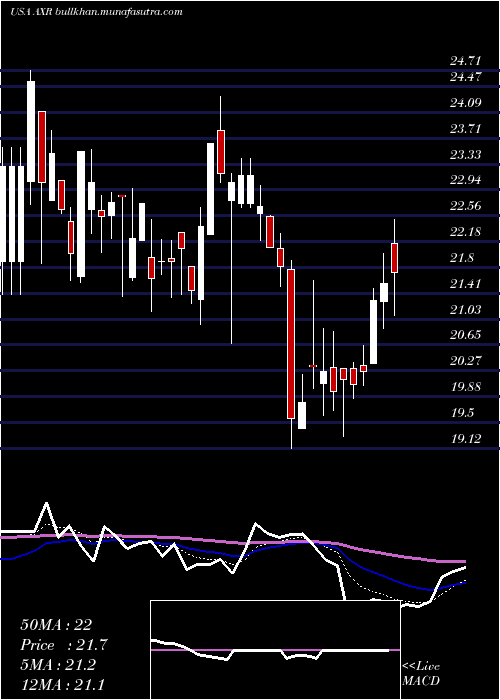Click the 19.12 price level label
The image size is (500, 700).
coord(466,438)
